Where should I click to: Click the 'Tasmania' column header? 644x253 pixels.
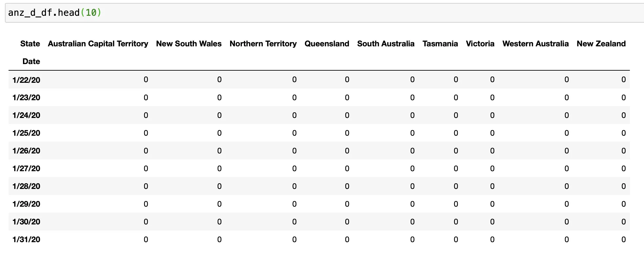coord(440,44)
